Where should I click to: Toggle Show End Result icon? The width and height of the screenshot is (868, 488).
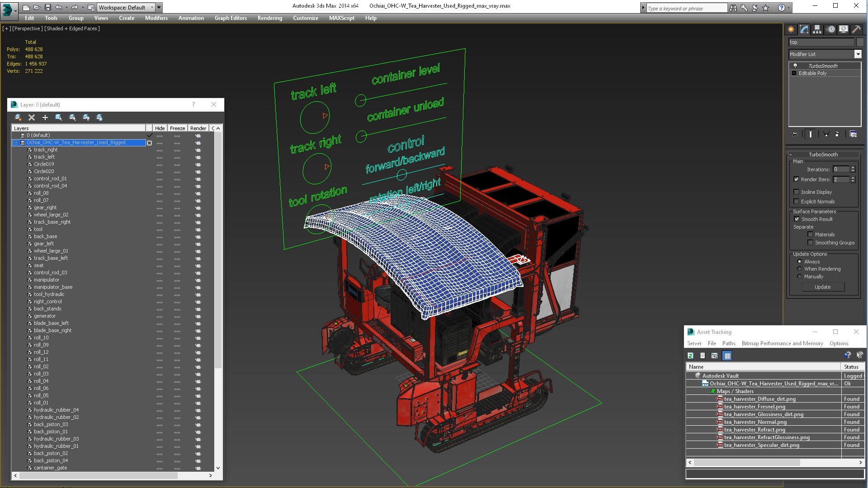[x=811, y=134]
